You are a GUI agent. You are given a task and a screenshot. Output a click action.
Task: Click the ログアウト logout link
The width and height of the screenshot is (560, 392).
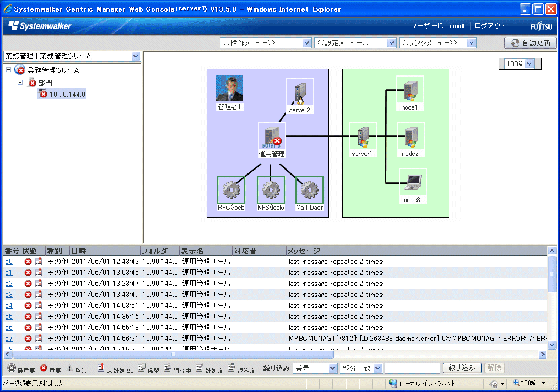489,26
